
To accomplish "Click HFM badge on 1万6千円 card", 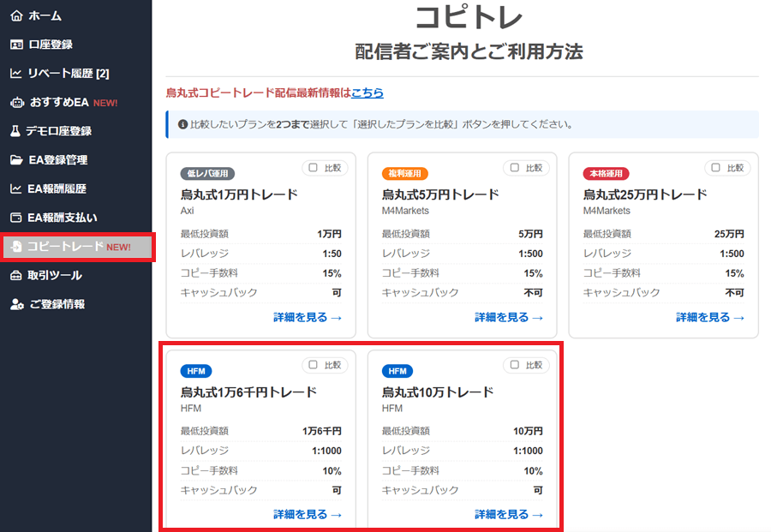I will coord(196,371).
